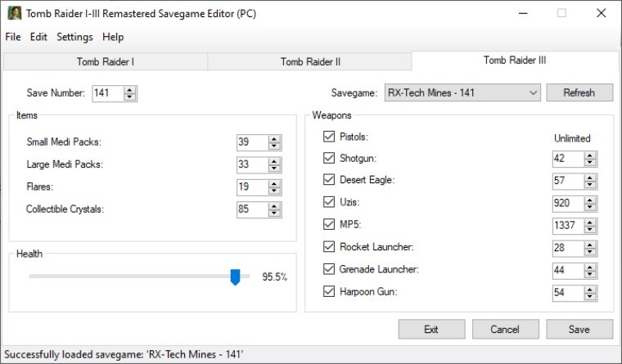The height and width of the screenshot is (364, 622).
Task: Move the Health slider thumb
Action: click(235, 276)
